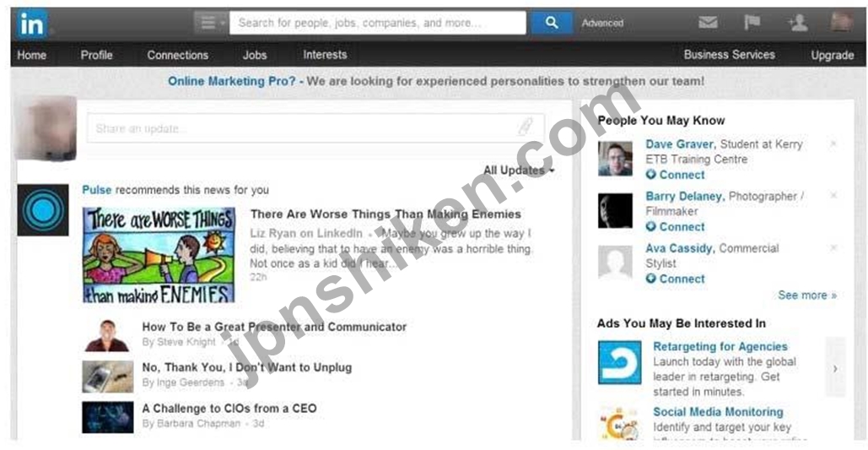This screenshot has height=450, width=868.
Task: Open the notifications flag icon
Action: tap(752, 22)
